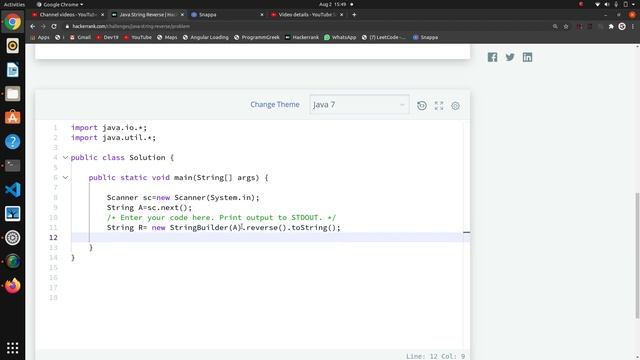Go forward in browser history
The width and height of the screenshot is (640, 360).
point(43,26)
